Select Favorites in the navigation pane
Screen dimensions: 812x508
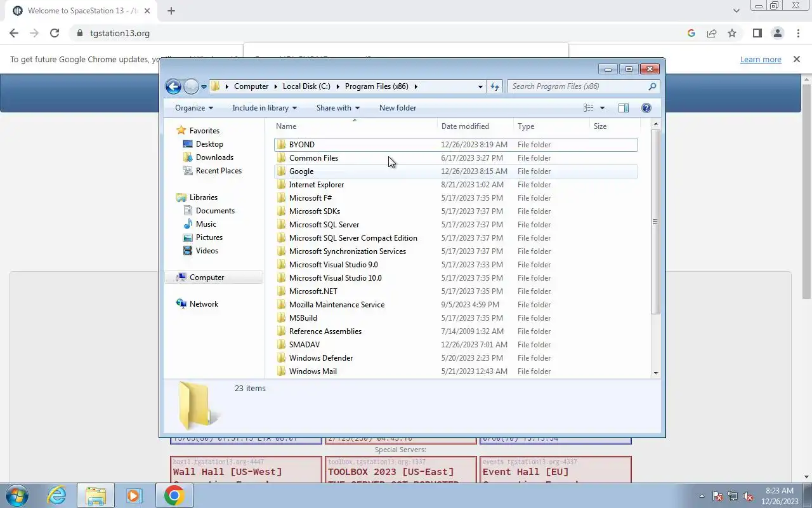click(x=204, y=131)
